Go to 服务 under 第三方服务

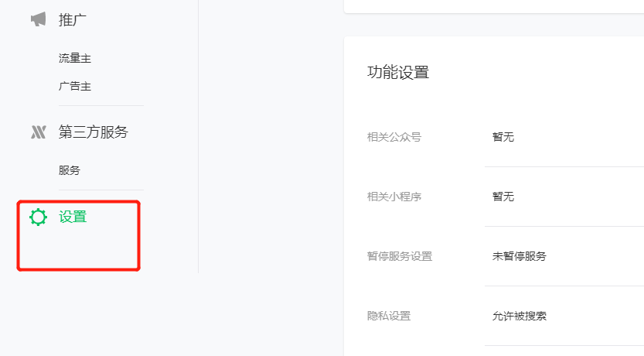click(x=70, y=170)
